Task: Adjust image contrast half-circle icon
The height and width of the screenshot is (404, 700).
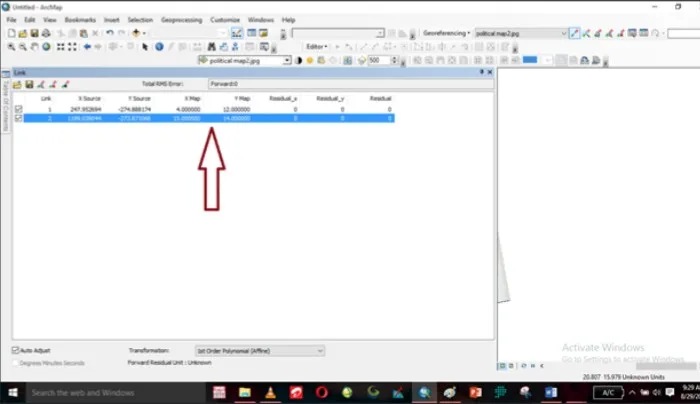Action: [x=299, y=60]
